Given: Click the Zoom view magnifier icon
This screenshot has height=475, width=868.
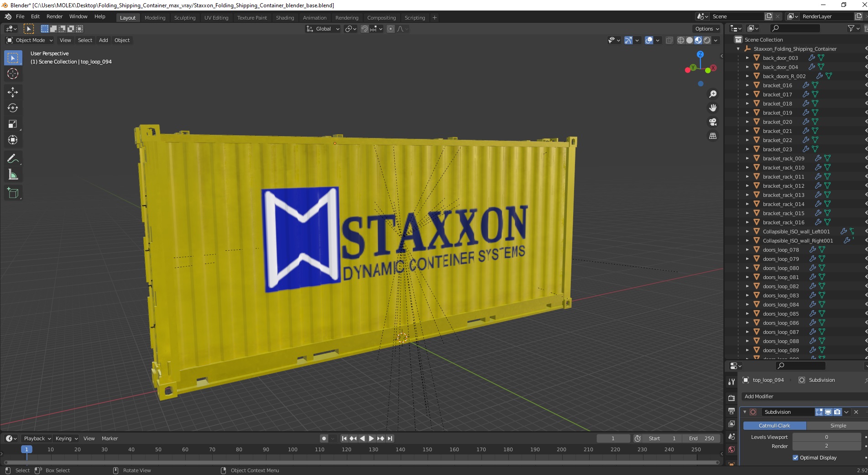Looking at the screenshot, I should click(713, 94).
